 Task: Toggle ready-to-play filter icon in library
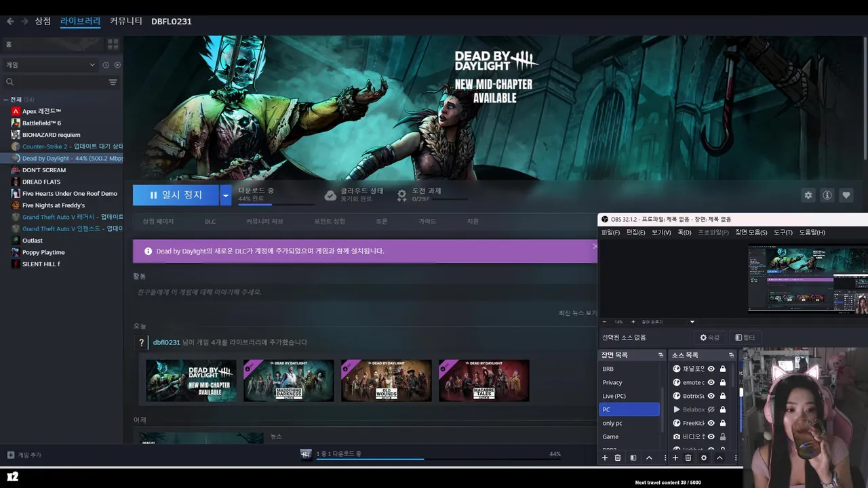click(117, 65)
